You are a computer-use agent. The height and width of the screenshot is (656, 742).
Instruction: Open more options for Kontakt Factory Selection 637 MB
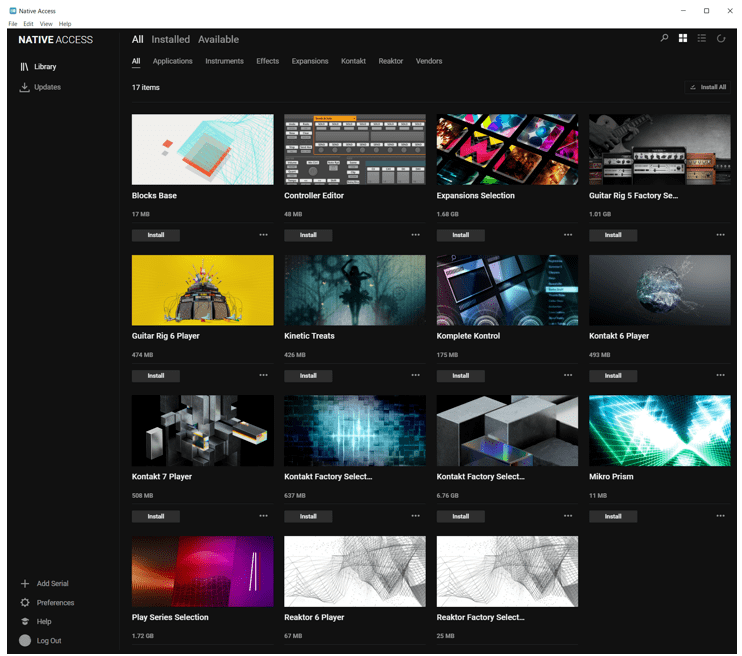[415, 516]
